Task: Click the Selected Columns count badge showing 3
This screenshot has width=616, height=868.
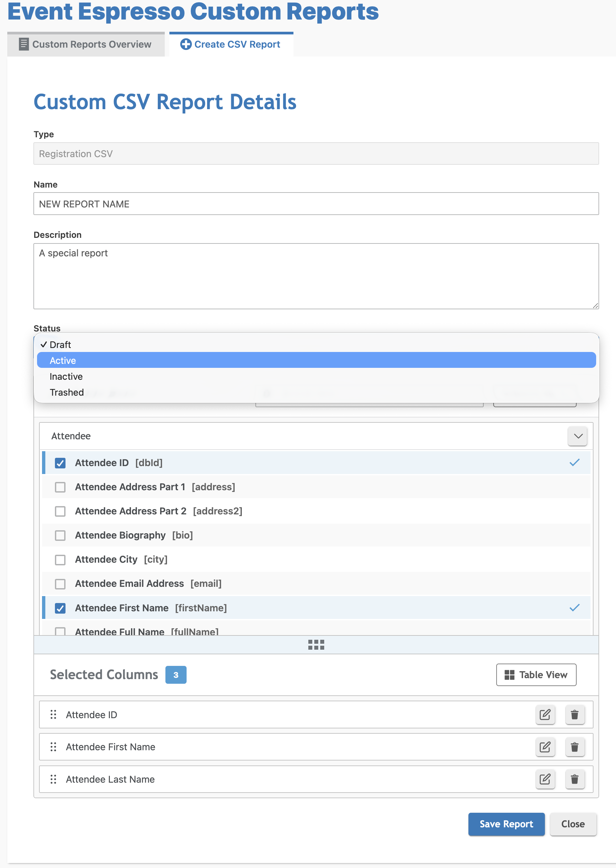Action: click(x=176, y=674)
